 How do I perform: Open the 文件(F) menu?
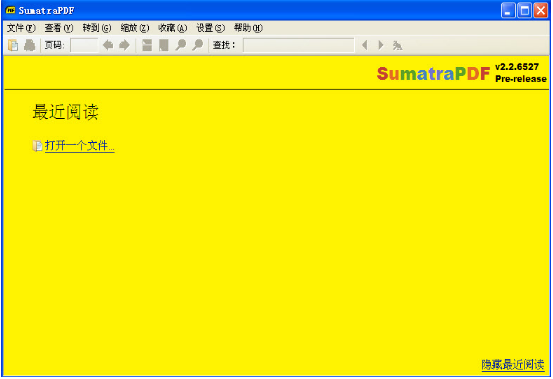pyautogui.click(x=21, y=28)
